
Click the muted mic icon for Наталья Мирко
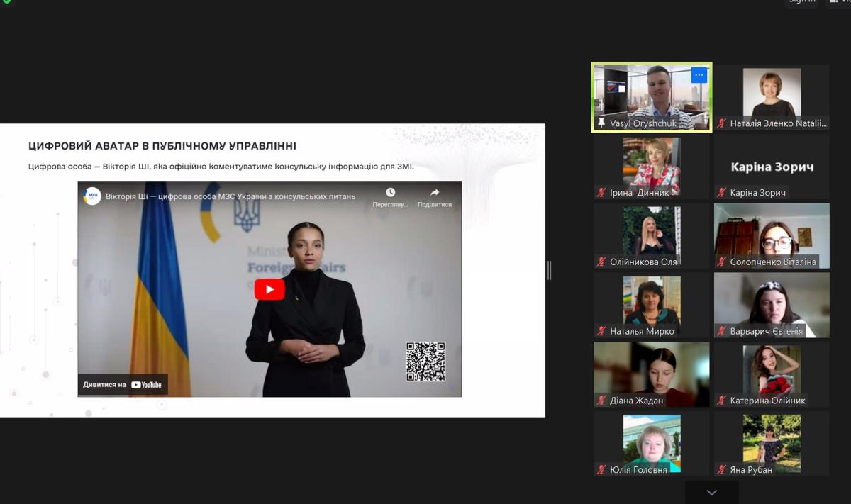601,332
